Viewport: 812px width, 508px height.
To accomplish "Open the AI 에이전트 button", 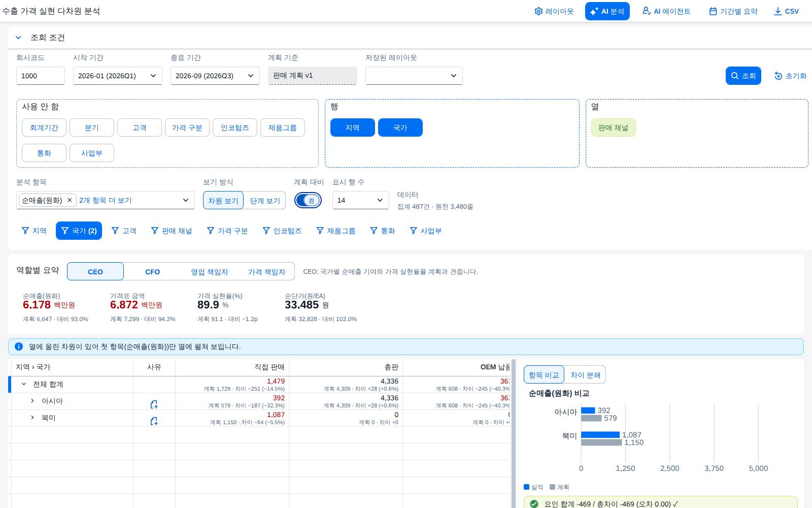I will coord(666,11).
